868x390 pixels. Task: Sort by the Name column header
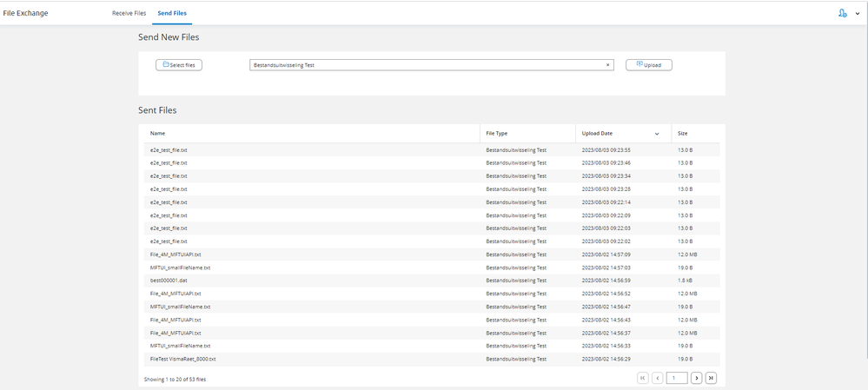click(157, 134)
